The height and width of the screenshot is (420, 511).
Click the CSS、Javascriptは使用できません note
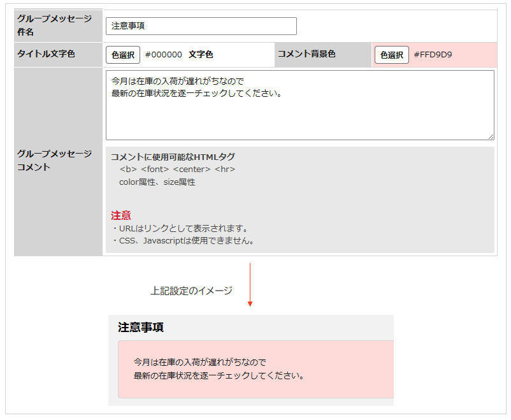tap(182, 241)
